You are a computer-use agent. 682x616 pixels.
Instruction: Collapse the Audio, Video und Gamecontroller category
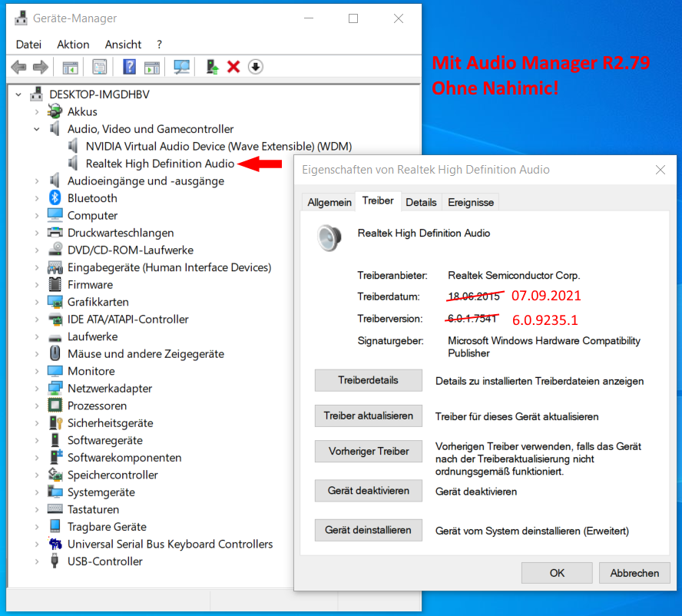36,128
